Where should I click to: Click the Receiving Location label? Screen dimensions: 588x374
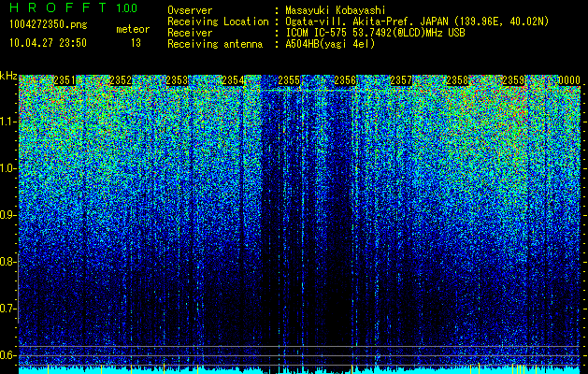click(x=218, y=22)
